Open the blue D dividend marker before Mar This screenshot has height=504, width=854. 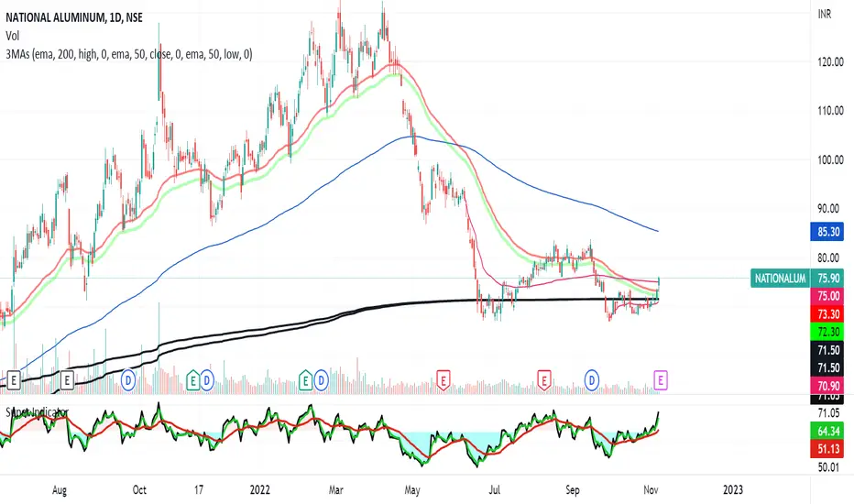pyautogui.click(x=322, y=379)
